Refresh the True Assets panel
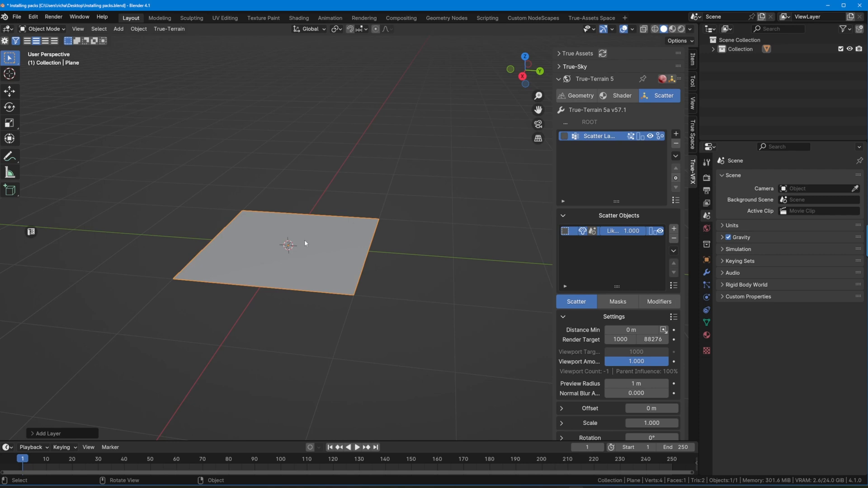 tap(603, 53)
